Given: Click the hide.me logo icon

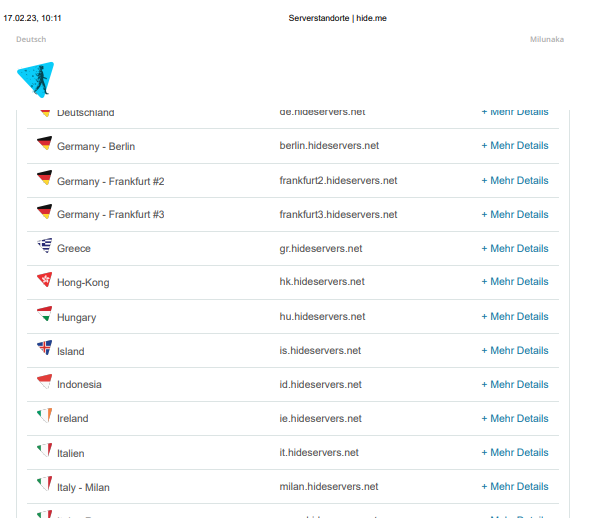Looking at the screenshot, I should click(x=36, y=80).
